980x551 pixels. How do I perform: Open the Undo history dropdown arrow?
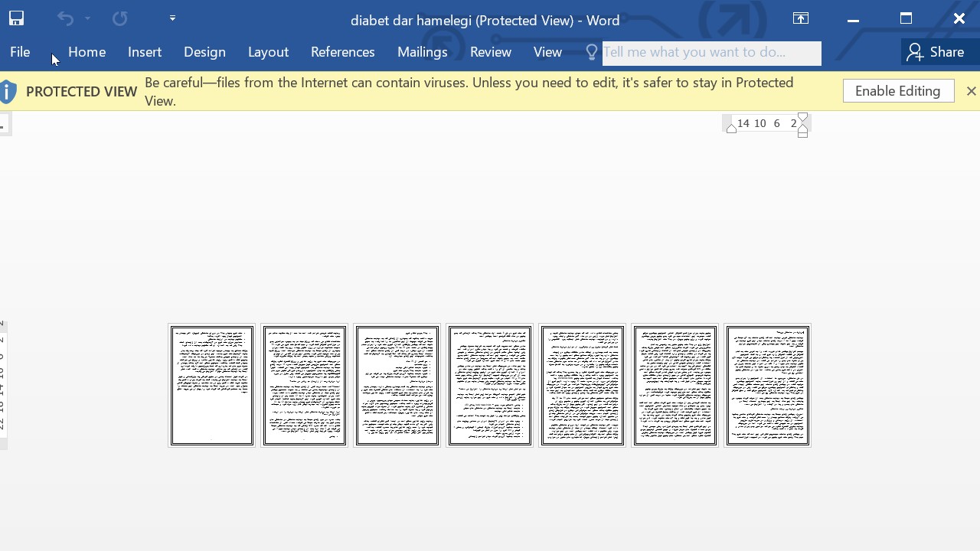pyautogui.click(x=88, y=18)
